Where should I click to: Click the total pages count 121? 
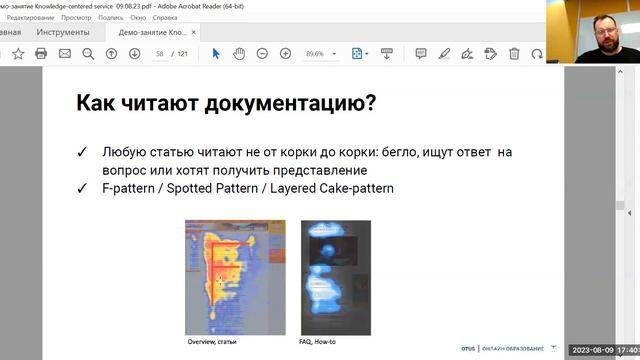click(182, 54)
